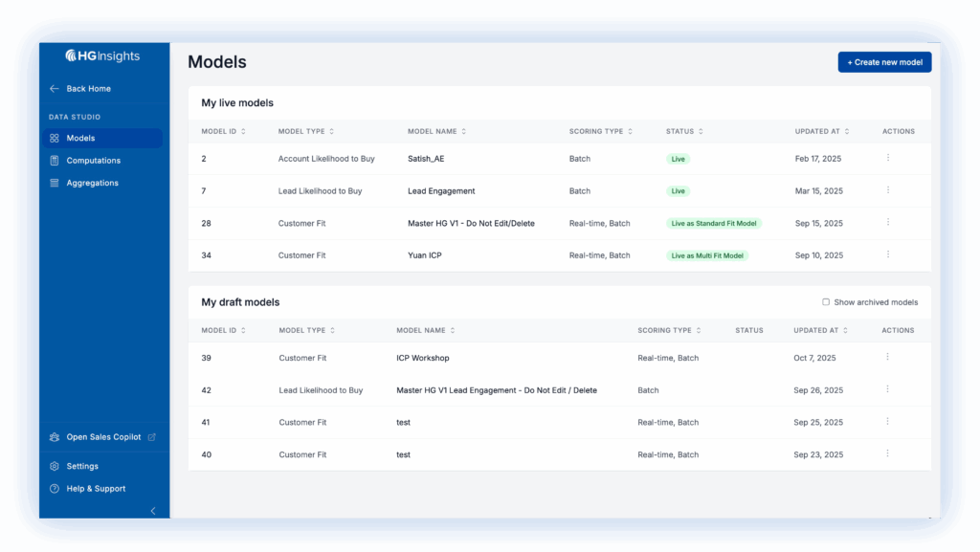Collapse the sidebar with the chevron

152,511
